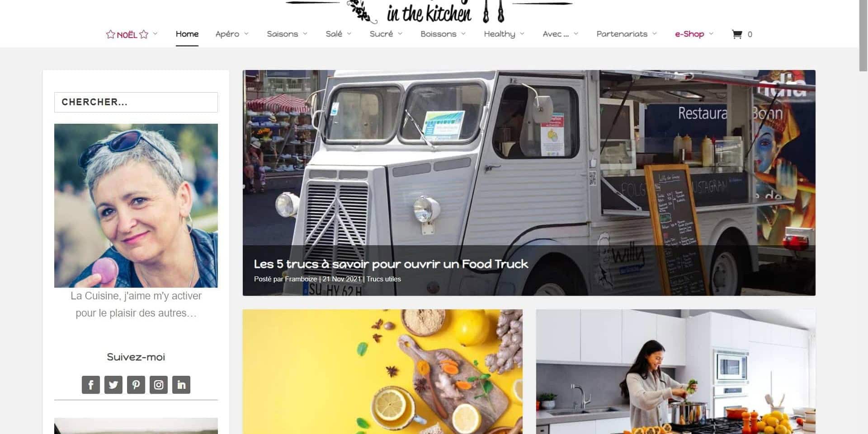Open the LinkedIn social icon
This screenshot has width=868, height=434.
[x=181, y=385]
